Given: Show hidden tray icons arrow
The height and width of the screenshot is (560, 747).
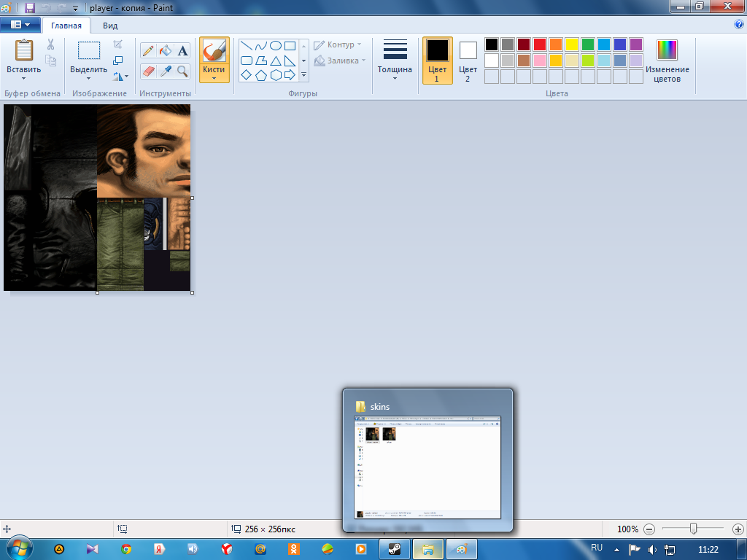Looking at the screenshot, I should [x=616, y=550].
